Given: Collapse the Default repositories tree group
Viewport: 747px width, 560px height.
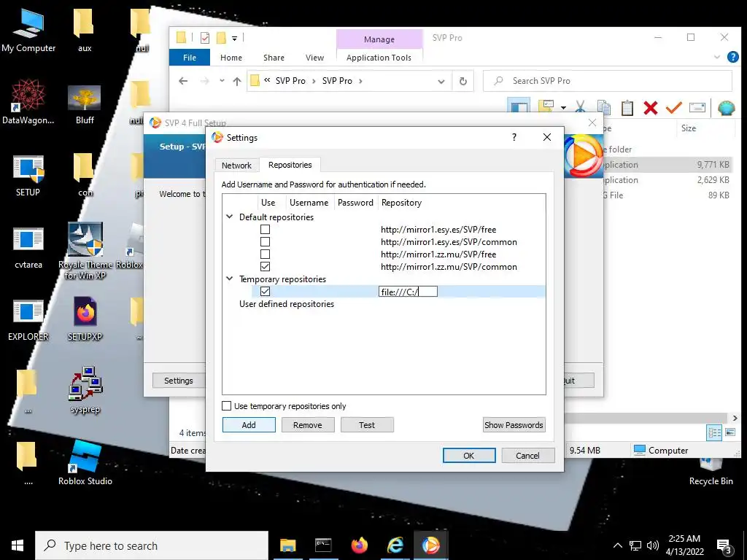Looking at the screenshot, I should (x=230, y=217).
